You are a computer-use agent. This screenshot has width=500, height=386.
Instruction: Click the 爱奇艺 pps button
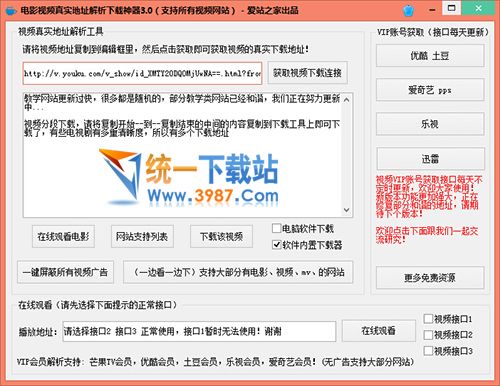pyautogui.click(x=430, y=90)
